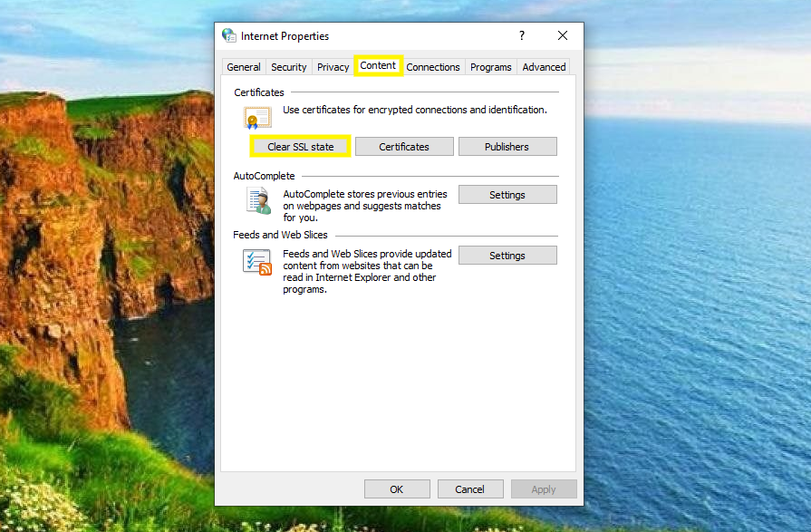Click the Internet Properties globe icon in title bar
Image resolution: width=811 pixels, height=532 pixels.
[229, 35]
